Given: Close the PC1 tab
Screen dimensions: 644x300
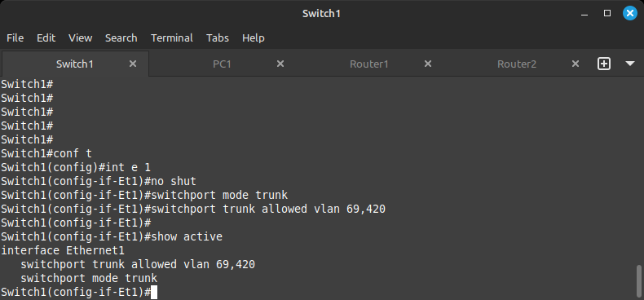Looking at the screenshot, I should click(280, 64).
